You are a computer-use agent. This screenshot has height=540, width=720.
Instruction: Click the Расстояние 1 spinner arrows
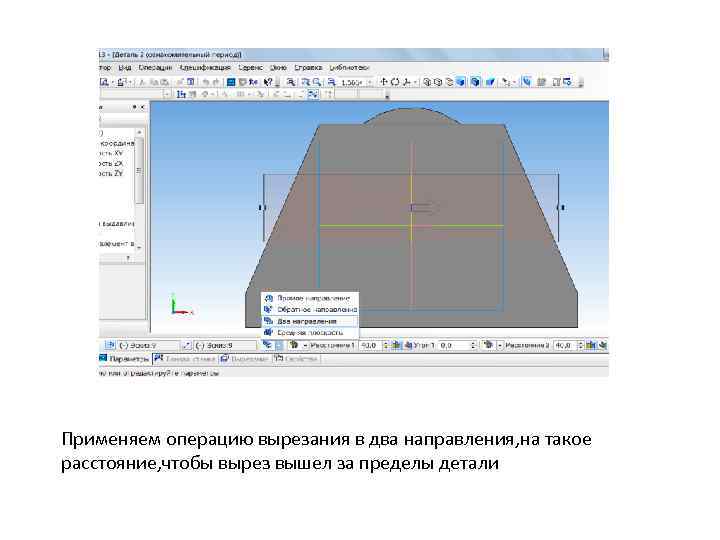pos(386,345)
